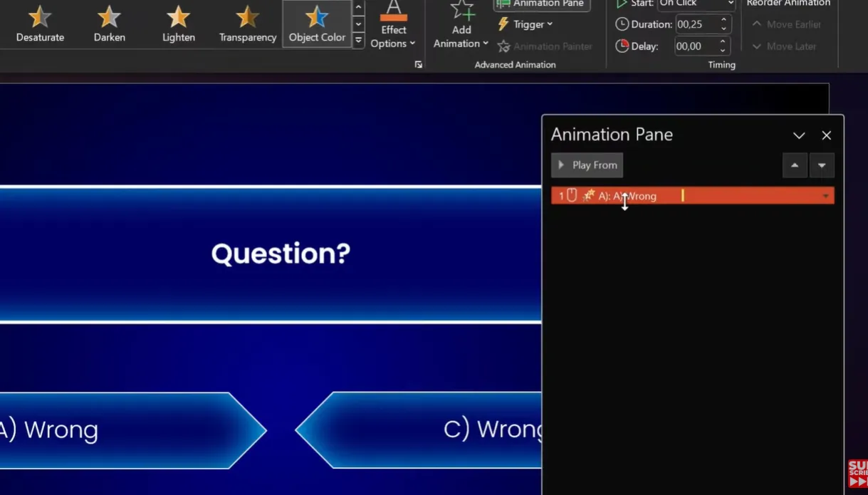
Task: Increase the Delay value with up arrow
Action: click(x=723, y=42)
